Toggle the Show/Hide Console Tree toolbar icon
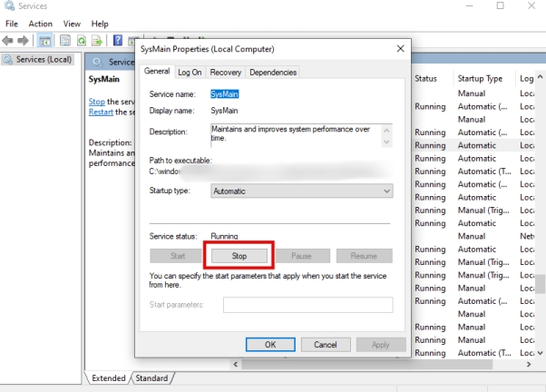 click(x=44, y=41)
